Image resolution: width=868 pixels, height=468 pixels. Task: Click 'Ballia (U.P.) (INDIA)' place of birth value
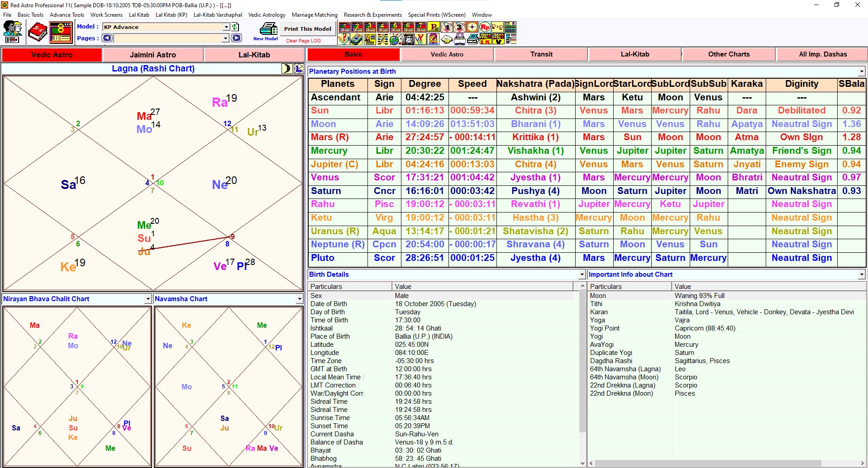(424, 336)
